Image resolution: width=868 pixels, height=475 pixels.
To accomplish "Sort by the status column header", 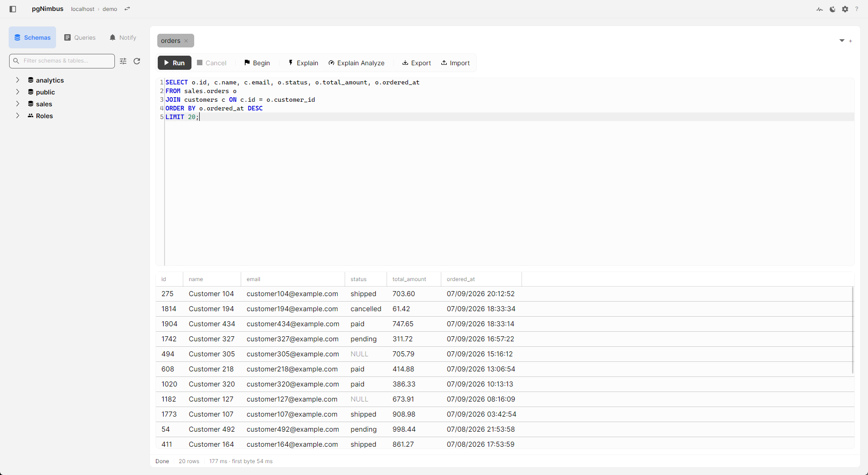I will pos(366,279).
